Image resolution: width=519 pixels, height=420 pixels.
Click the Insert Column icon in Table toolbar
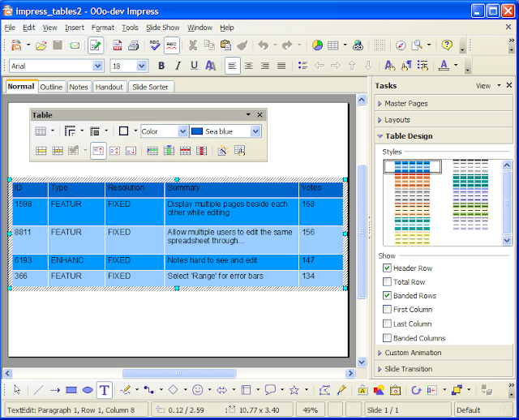coord(169,151)
